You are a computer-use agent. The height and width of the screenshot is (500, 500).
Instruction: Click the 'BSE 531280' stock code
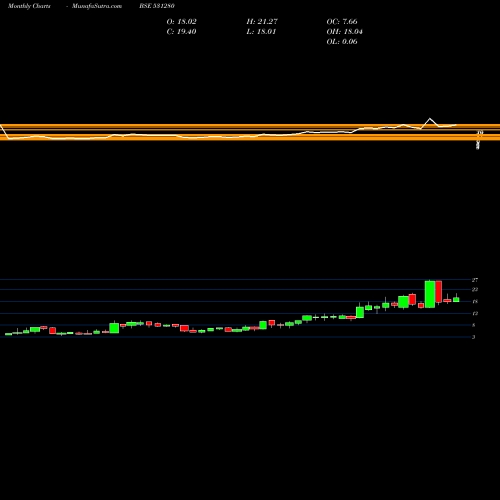(x=157, y=6)
